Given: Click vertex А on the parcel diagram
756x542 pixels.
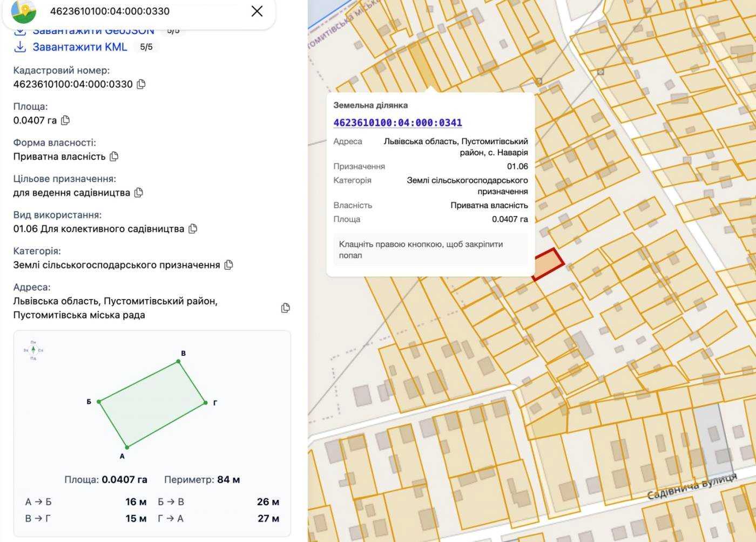Looking at the screenshot, I should tap(127, 447).
